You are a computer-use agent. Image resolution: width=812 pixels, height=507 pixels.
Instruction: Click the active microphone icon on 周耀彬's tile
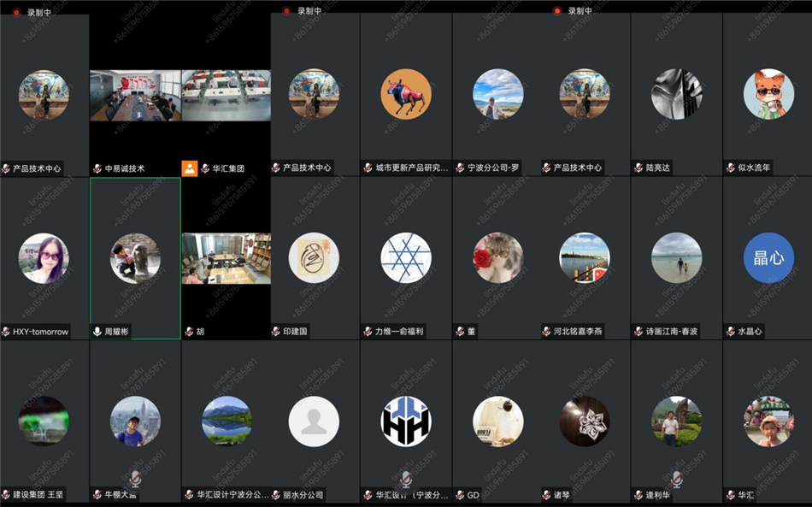point(97,332)
